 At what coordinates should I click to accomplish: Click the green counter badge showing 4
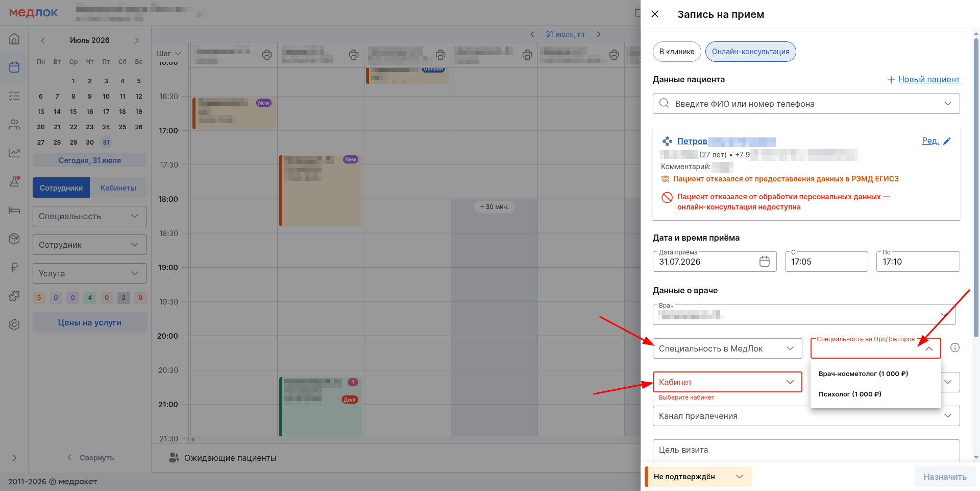click(x=90, y=297)
